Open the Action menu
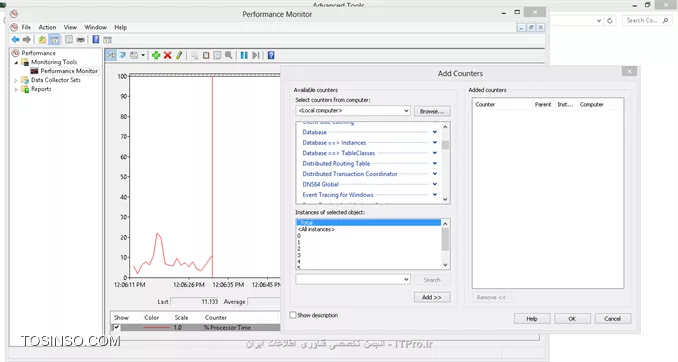678x362 pixels. (x=47, y=27)
